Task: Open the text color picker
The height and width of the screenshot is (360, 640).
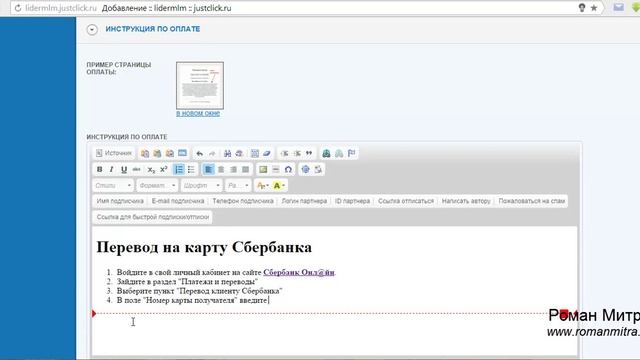Action: [x=262, y=186]
